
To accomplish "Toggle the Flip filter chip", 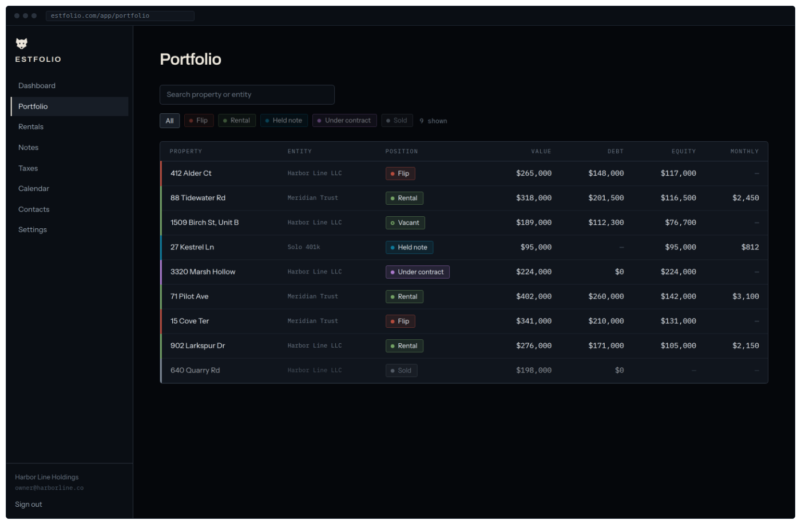I will [199, 121].
